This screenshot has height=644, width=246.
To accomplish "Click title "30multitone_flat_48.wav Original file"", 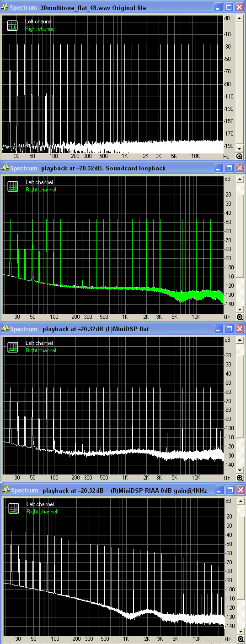I will click(x=93, y=8).
